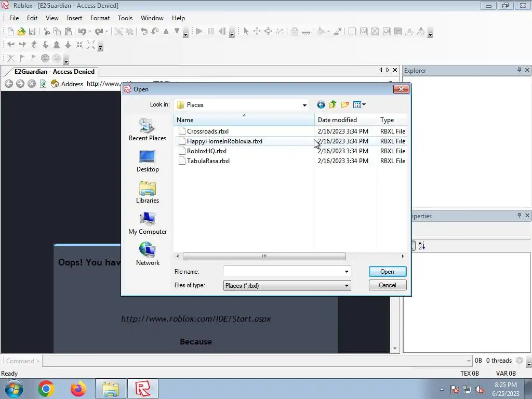Expand the Look in Places dropdown
Image resolution: width=532 pixels, height=399 pixels.
(x=304, y=105)
